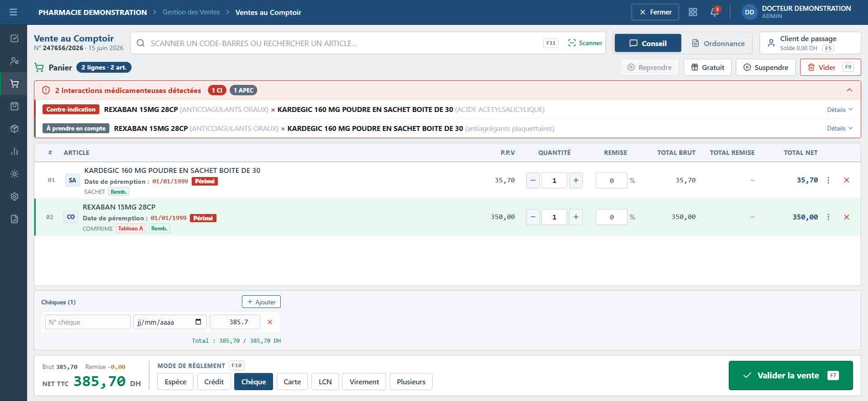This screenshot has width=868, height=401.
Task: Open the settings gear sidebar icon
Action: 14,196
